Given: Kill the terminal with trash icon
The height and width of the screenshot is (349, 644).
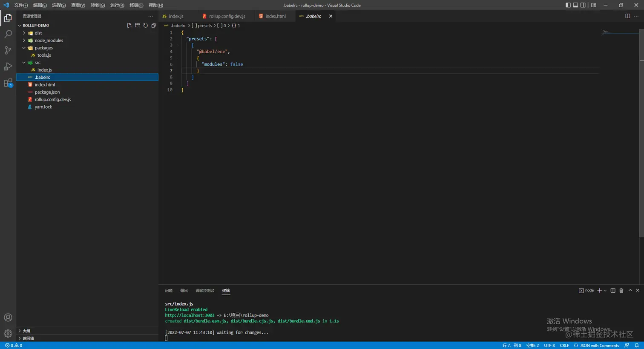Looking at the screenshot, I should 621,291.
